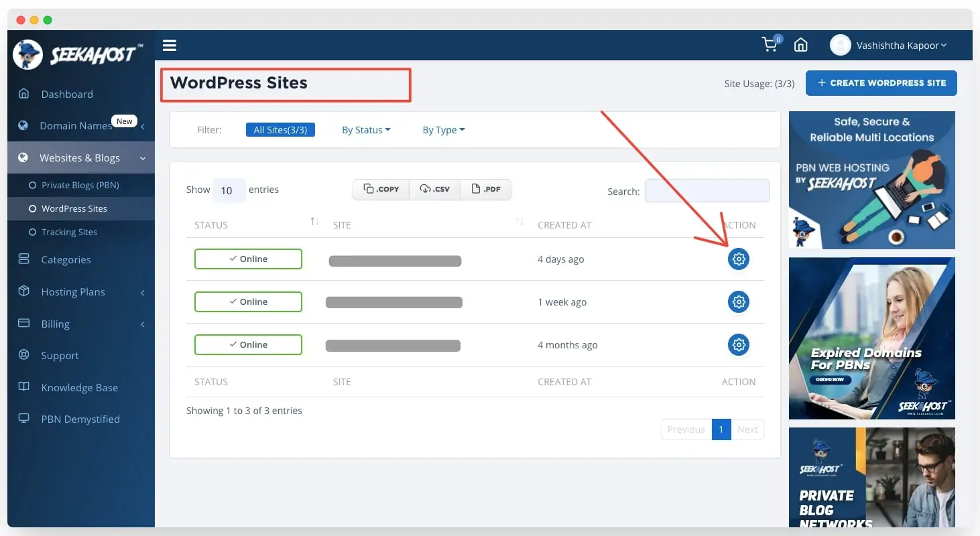Click the SeekaHost logo
The height and width of the screenshot is (536, 980).
(x=76, y=54)
